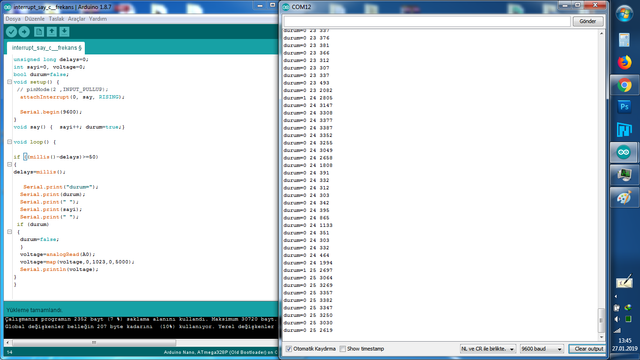Collapse the fold after the millis if statement

pos(9,164)
